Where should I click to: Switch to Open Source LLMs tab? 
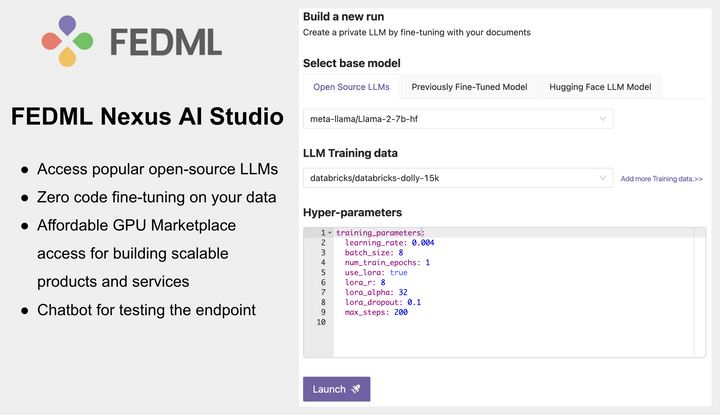pos(351,87)
